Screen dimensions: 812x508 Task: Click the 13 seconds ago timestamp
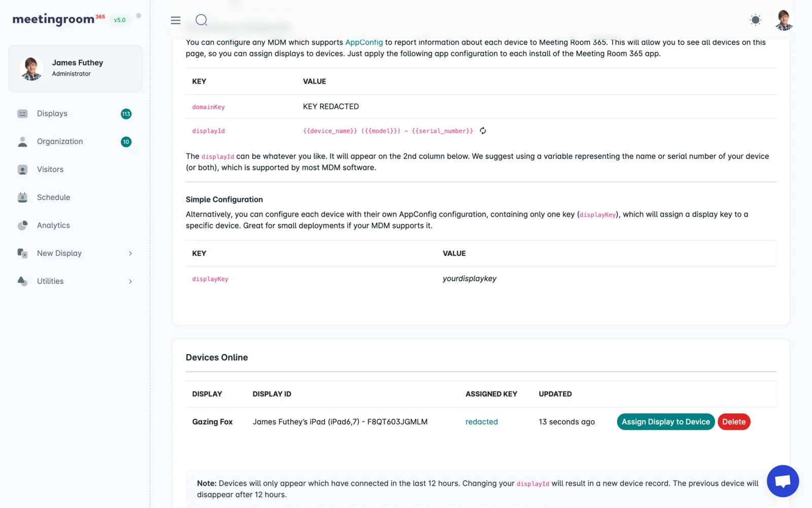566,422
